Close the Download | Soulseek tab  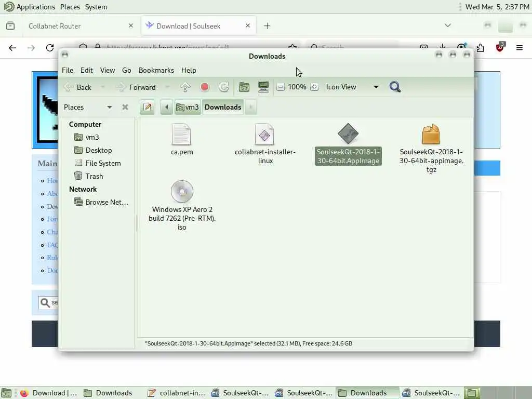[x=248, y=26]
